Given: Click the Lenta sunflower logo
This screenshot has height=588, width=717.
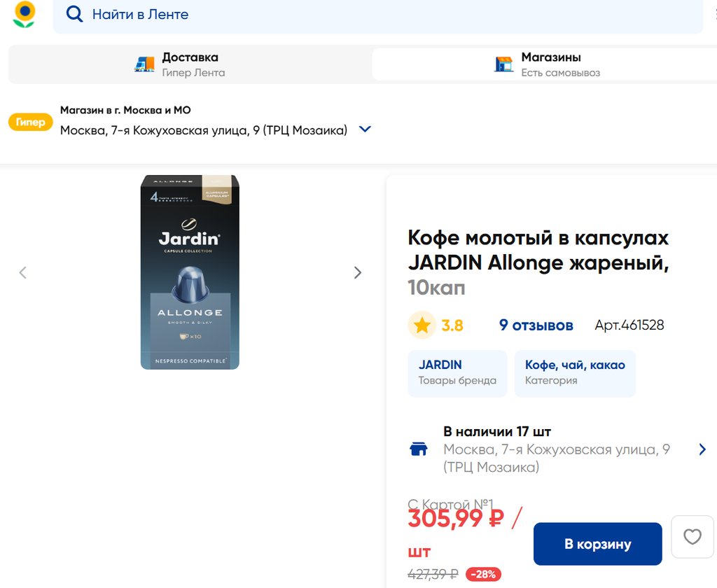Looking at the screenshot, I should [25, 14].
